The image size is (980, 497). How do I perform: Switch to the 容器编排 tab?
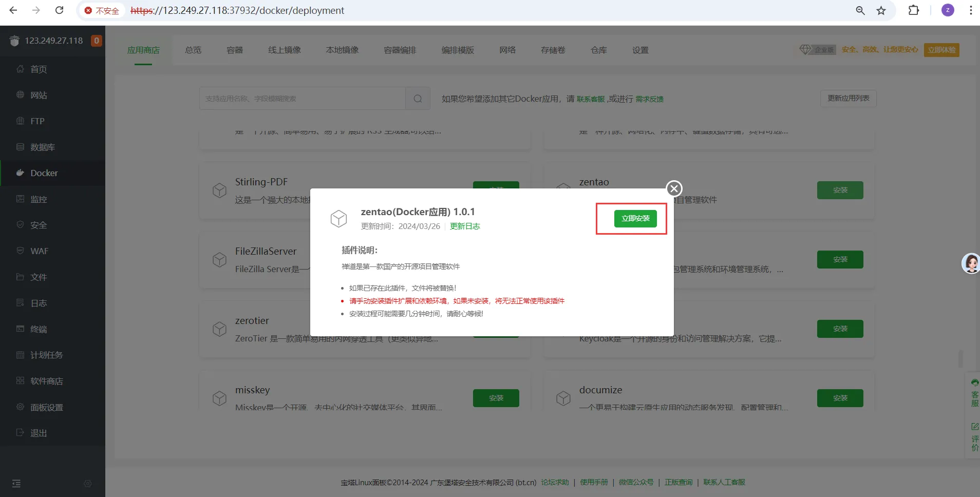coord(400,50)
